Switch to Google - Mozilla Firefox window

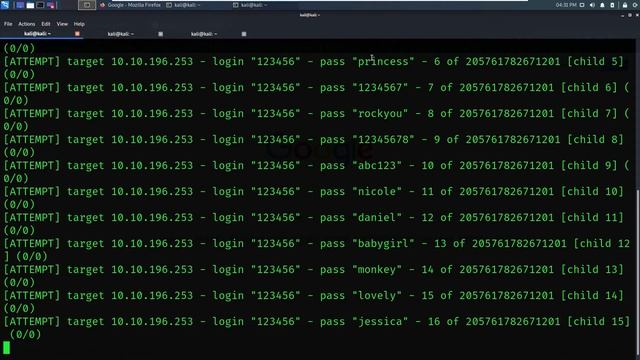(131, 5)
